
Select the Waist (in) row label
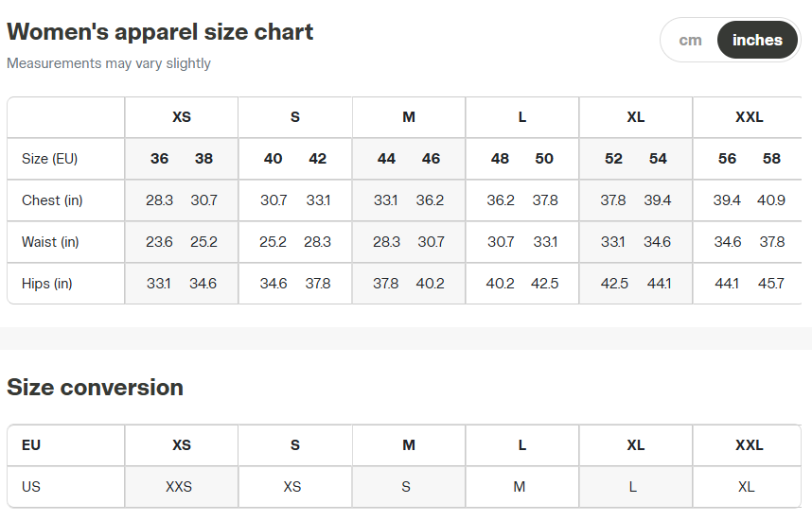click(x=51, y=242)
